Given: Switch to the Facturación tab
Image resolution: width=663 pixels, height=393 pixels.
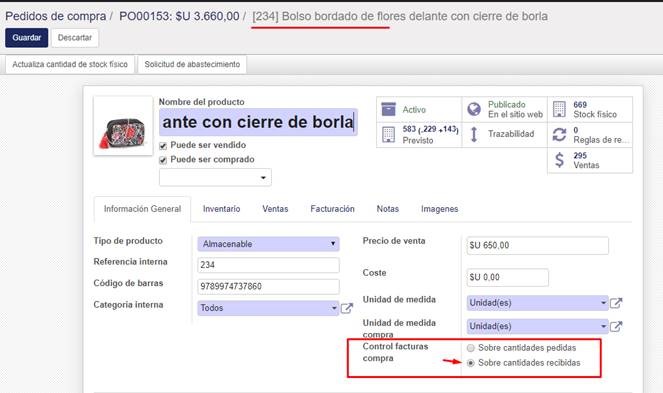Looking at the screenshot, I should coord(332,209).
